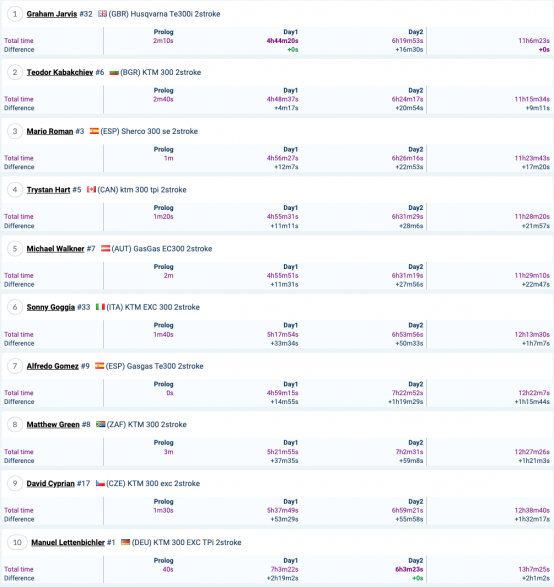Click the Canadian flag next to Trystan Hart

[91, 190]
